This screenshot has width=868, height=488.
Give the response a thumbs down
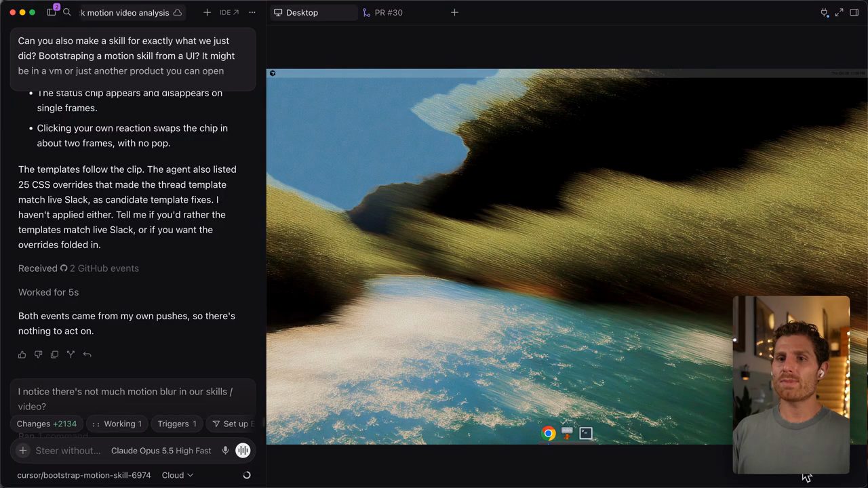[x=38, y=354]
